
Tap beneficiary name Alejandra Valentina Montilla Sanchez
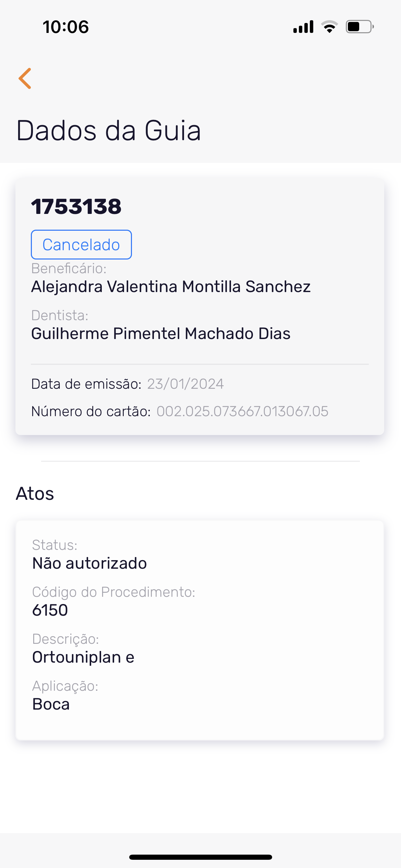(171, 287)
